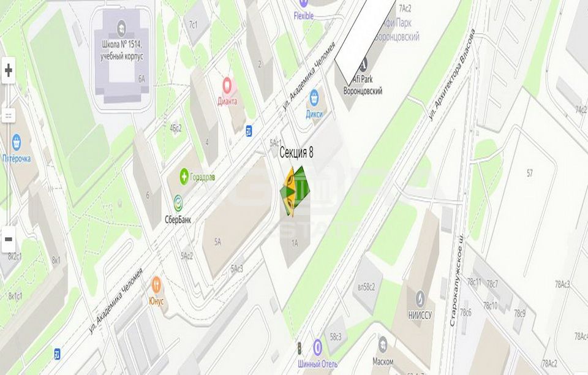588x375 pixels.
Task: Zoom out with the minus button
Action: pos(8,239)
